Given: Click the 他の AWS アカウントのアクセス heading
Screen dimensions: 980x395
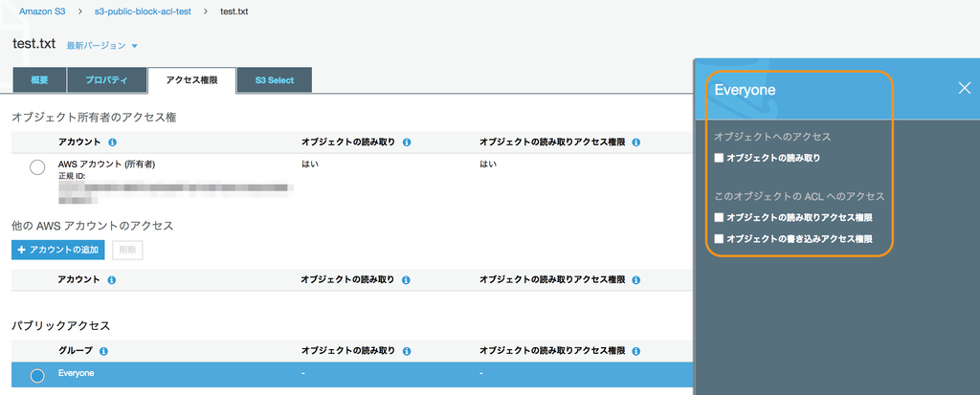Looking at the screenshot, I should pos(93,225).
